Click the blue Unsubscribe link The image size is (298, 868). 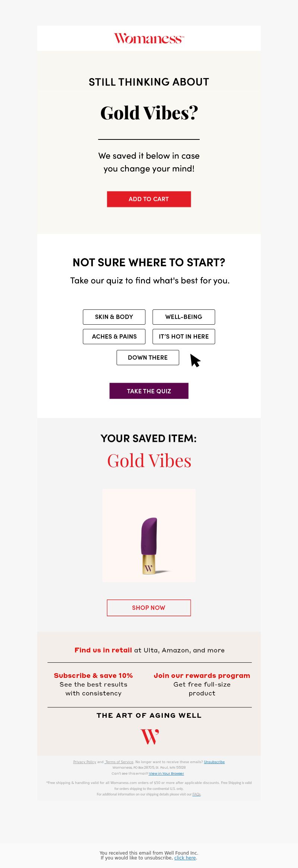(x=214, y=762)
